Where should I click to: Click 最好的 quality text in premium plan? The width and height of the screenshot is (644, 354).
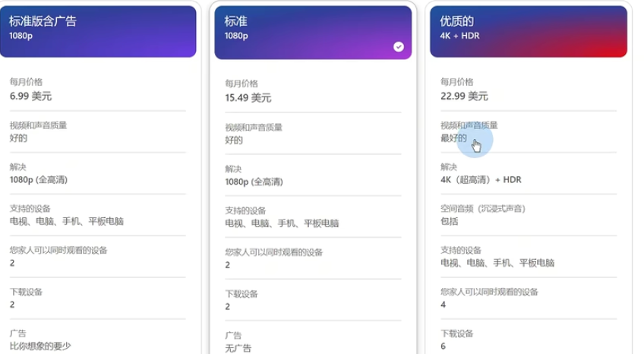[453, 138]
